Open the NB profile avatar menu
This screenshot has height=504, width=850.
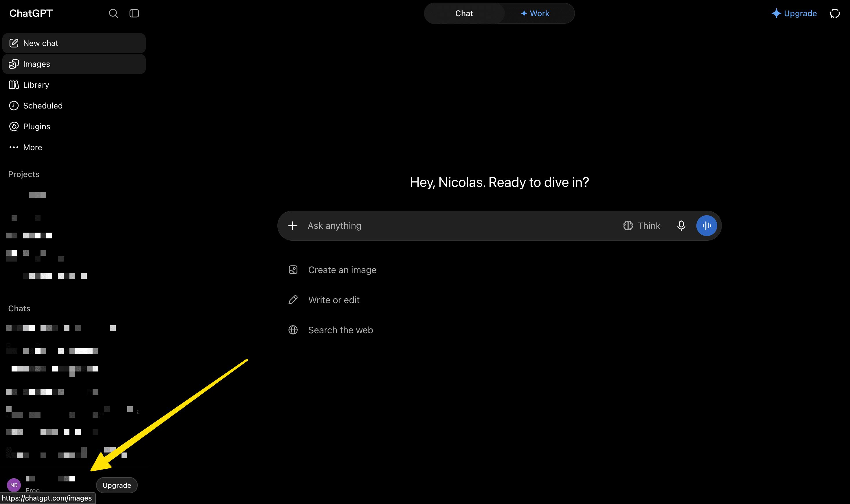click(14, 485)
